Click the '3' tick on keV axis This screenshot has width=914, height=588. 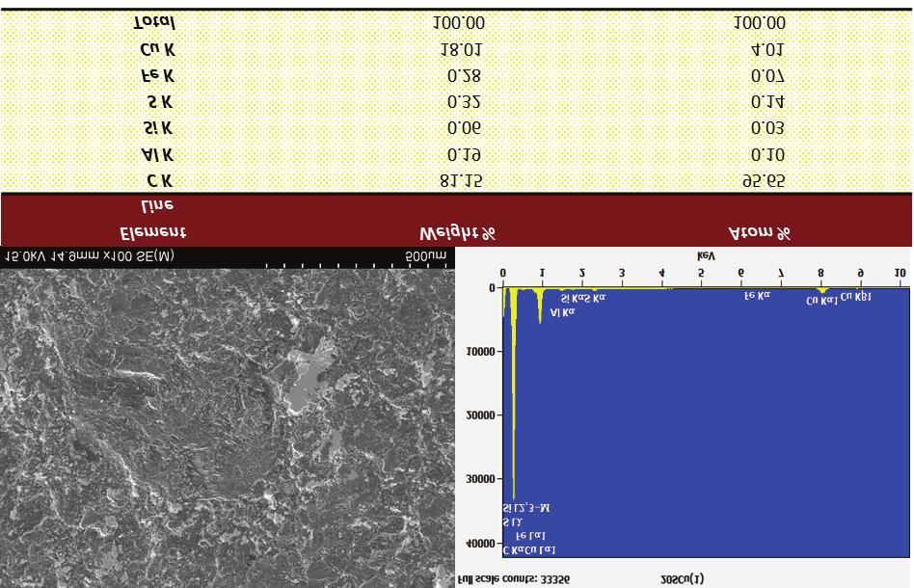tap(621, 273)
